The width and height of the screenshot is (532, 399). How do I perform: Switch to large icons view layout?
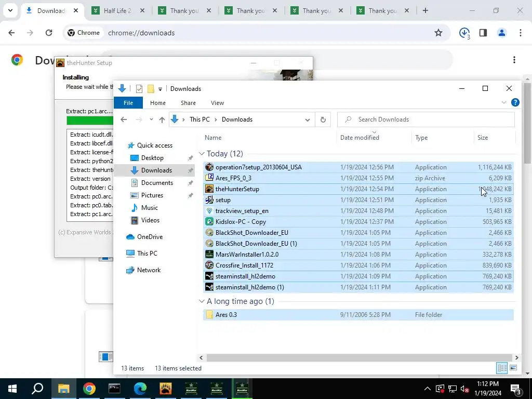513,368
